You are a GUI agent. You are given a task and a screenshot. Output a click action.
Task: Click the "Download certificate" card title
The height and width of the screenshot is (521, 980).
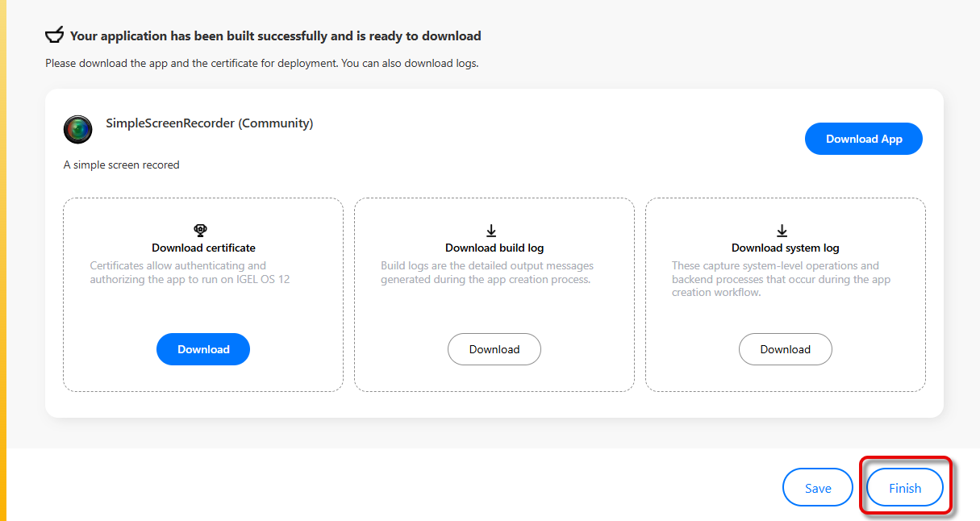(203, 248)
